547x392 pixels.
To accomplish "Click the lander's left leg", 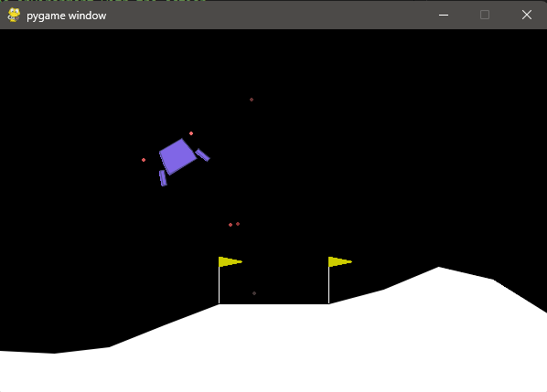I will (x=163, y=178).
